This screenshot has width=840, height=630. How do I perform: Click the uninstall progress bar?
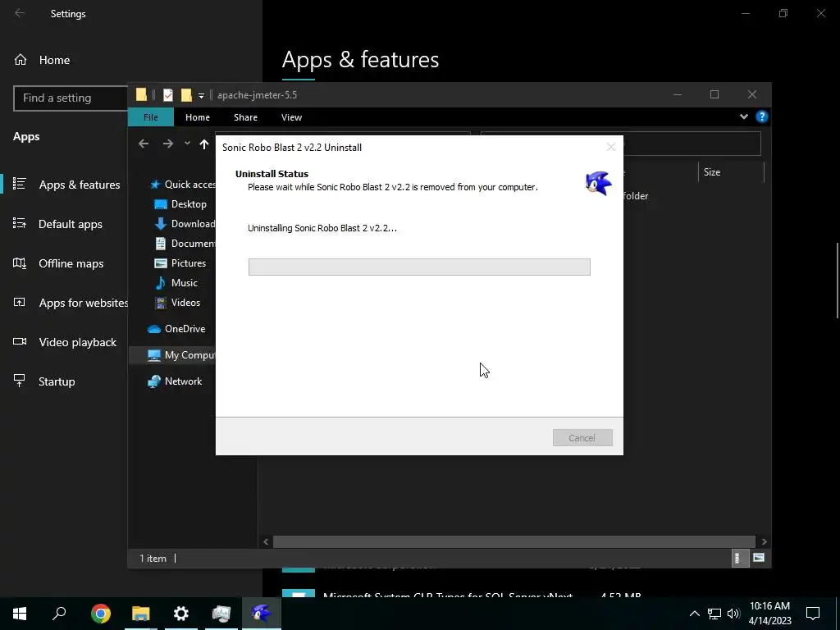[x=419, y=267]
